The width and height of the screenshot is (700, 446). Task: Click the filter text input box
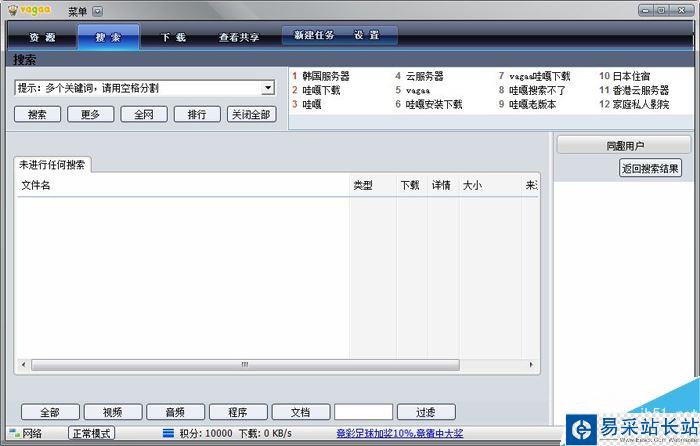click(x=363, y=412)
